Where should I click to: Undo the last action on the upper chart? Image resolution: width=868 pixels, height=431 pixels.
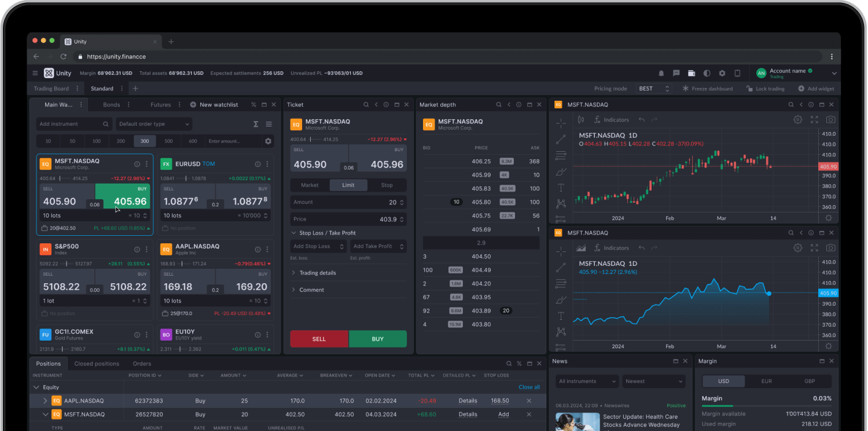point(642,120)
